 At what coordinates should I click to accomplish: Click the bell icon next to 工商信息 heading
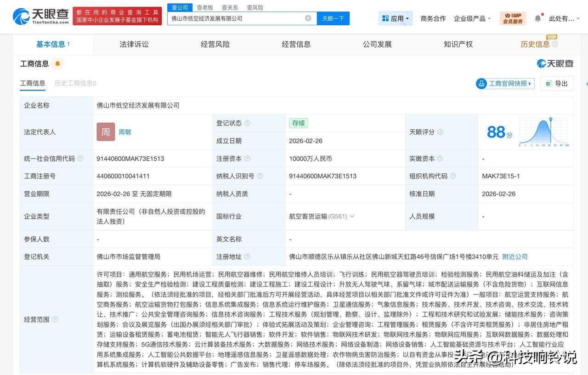(x=57, y=63)
